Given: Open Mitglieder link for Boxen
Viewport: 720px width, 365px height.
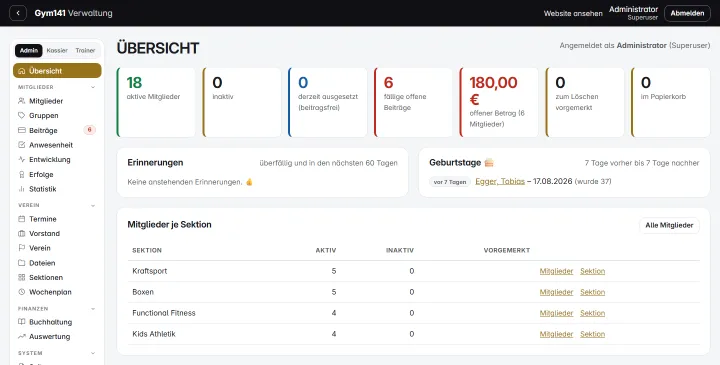Looking at the screenshot, I should pos(556,292).
